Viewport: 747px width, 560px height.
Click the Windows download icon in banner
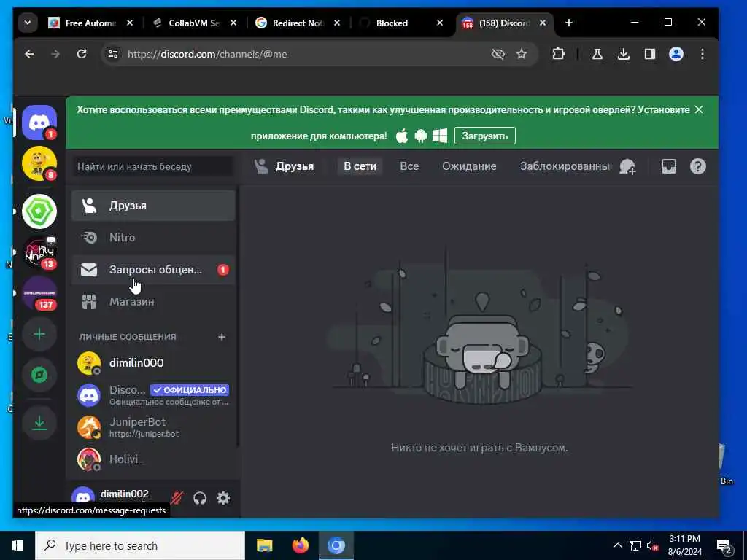[440, 136]
